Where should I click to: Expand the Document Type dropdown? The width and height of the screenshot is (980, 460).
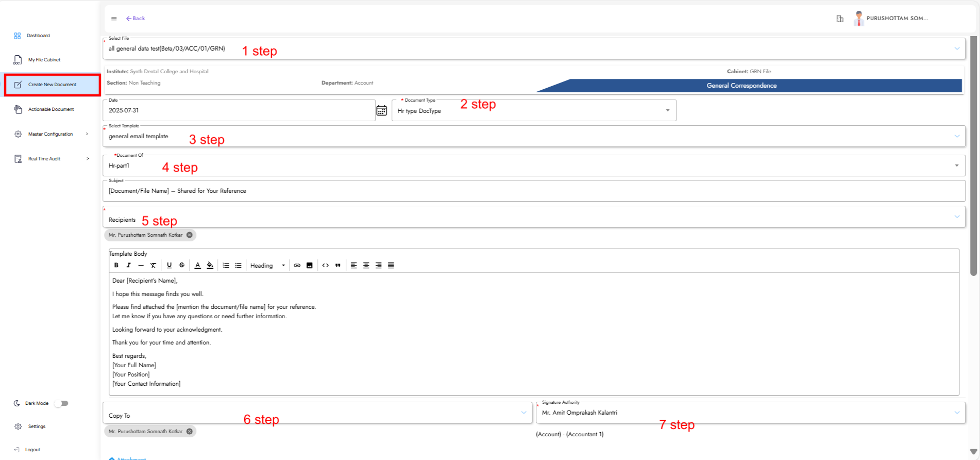(x=667, y=110)
